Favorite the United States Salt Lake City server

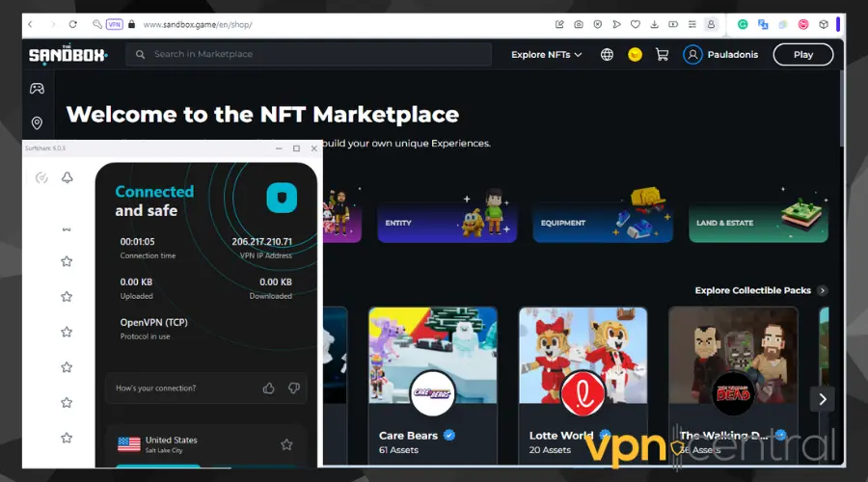[x=286, y=444]
